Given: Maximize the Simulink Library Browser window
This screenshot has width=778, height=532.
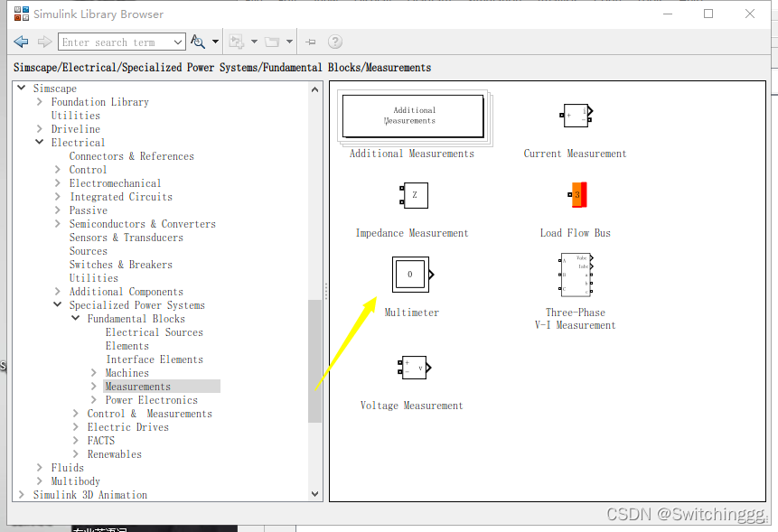Looking at the screenshot, I should click(708, 14).
